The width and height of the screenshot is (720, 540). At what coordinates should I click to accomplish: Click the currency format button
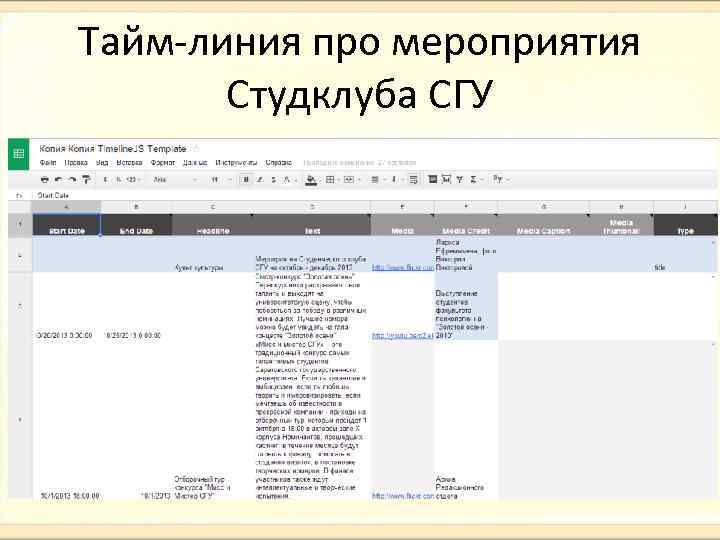tap(106, 180)
